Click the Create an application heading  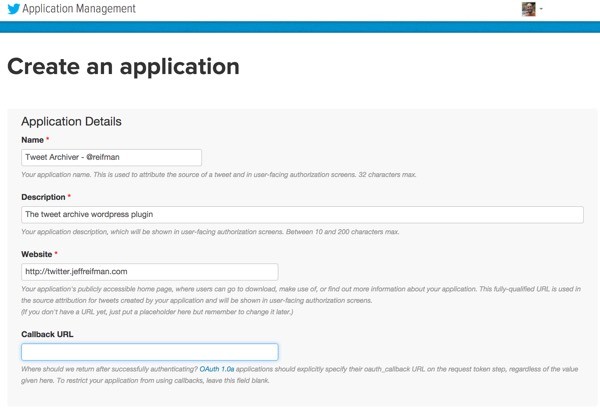(123, 67)
